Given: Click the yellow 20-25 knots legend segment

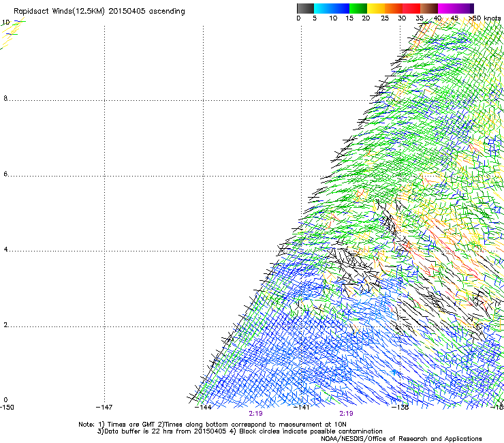Looking at the screenshot, I should click(376, 8).
